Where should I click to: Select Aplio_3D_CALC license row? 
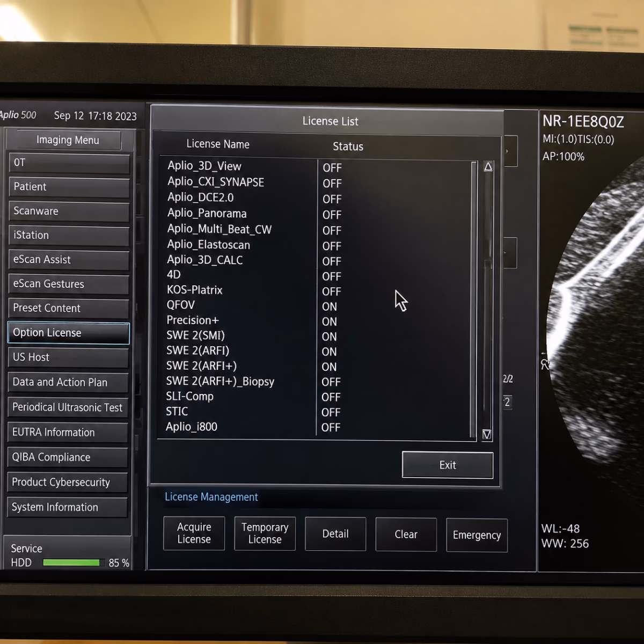[x=317, y=260]
